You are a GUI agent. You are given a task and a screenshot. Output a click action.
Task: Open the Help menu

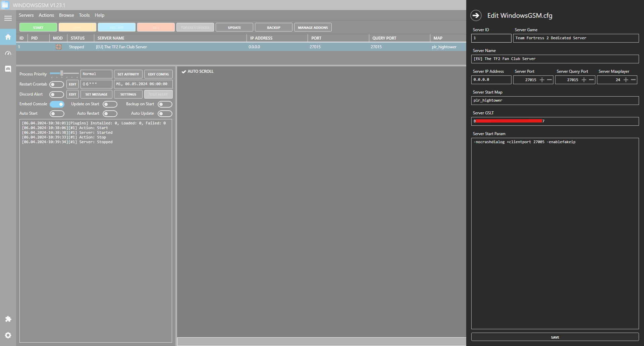point(99,15)
